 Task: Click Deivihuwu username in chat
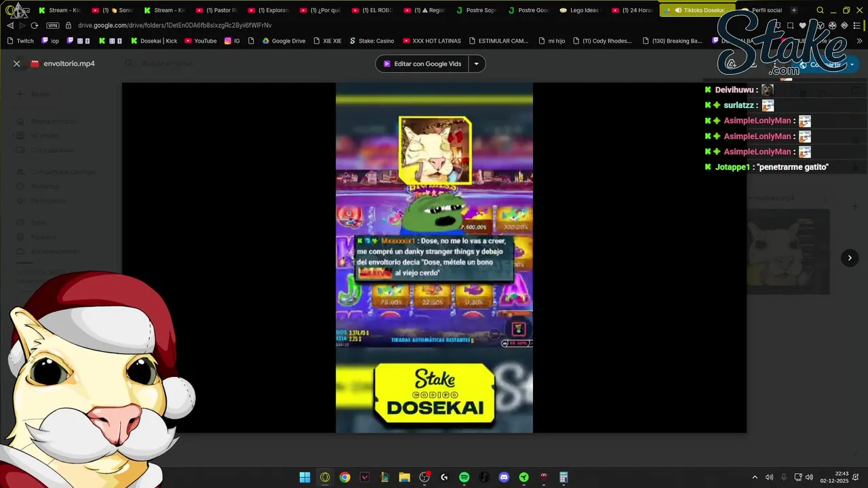(x=734, y=89)
